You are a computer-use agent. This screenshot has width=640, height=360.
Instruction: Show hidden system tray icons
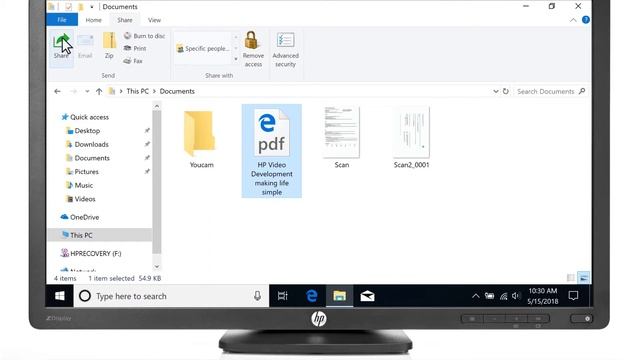(x=476, y=296)
